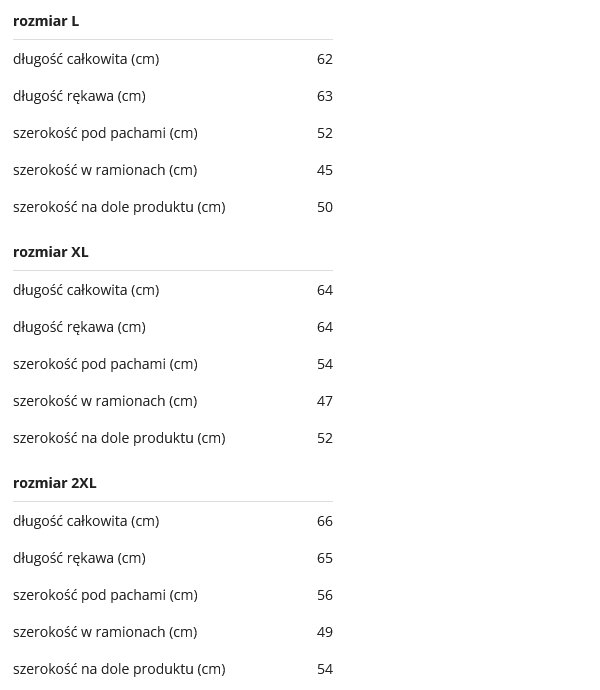Viewport: 600px width, 690px height.
Task: Click value 49 in the rozmiar 2XL section
Action: pyautogui.click(x=324, y=632)
